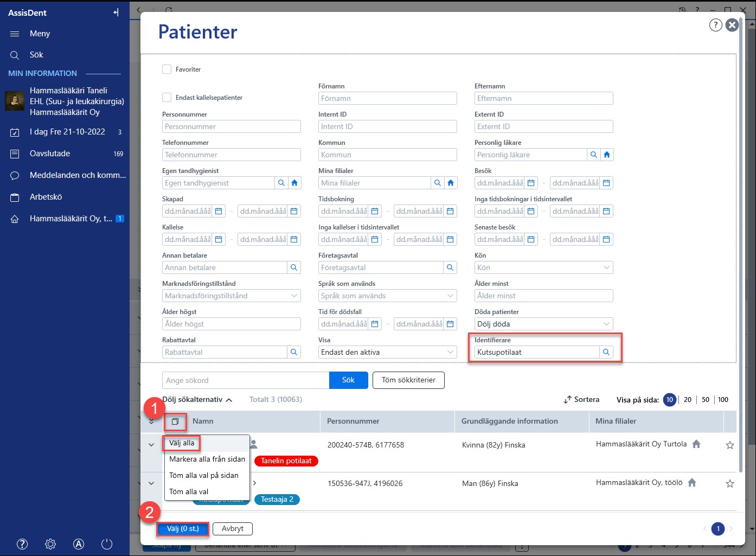Click the search magnifier in Identifierare field
This screenshot has height=556, width=756.
click(606, 352)
